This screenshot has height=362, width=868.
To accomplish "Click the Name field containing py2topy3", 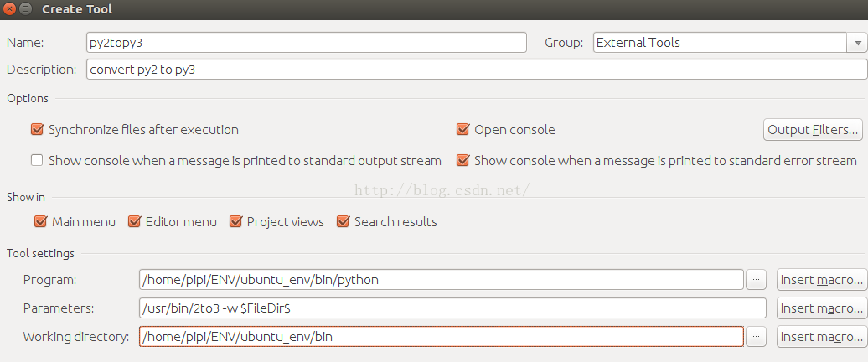I will click(x=306, y=43).
